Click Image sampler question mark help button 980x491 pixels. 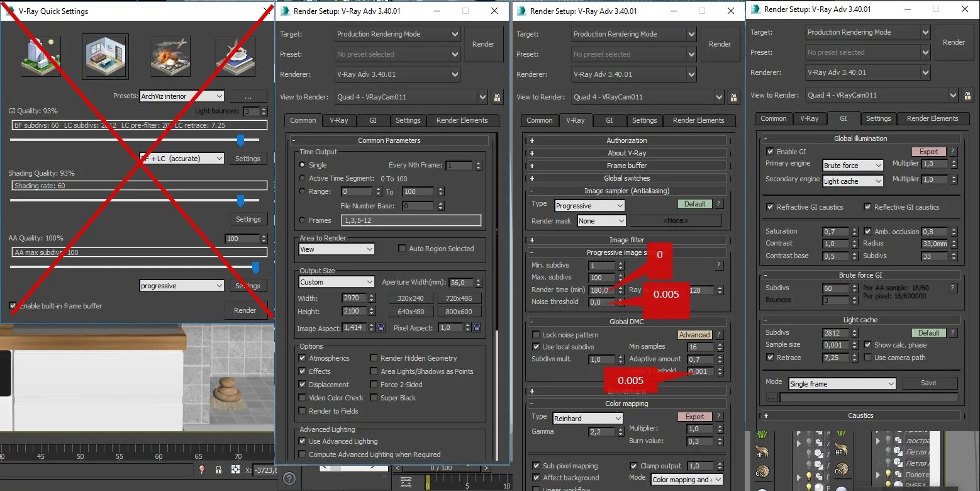click(718, 204)
